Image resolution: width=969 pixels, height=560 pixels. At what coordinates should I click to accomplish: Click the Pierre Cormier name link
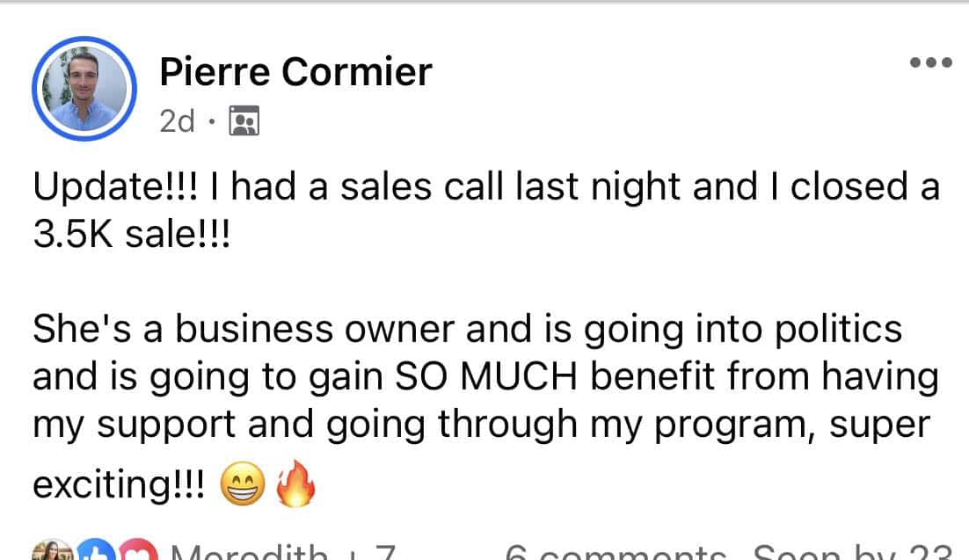click(295, 71)
